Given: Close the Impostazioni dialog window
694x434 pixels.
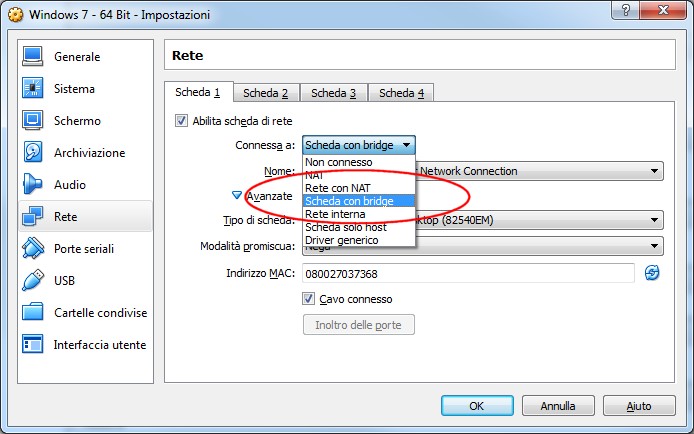Looking at the screenshot, I should click(x=663, y=10).
